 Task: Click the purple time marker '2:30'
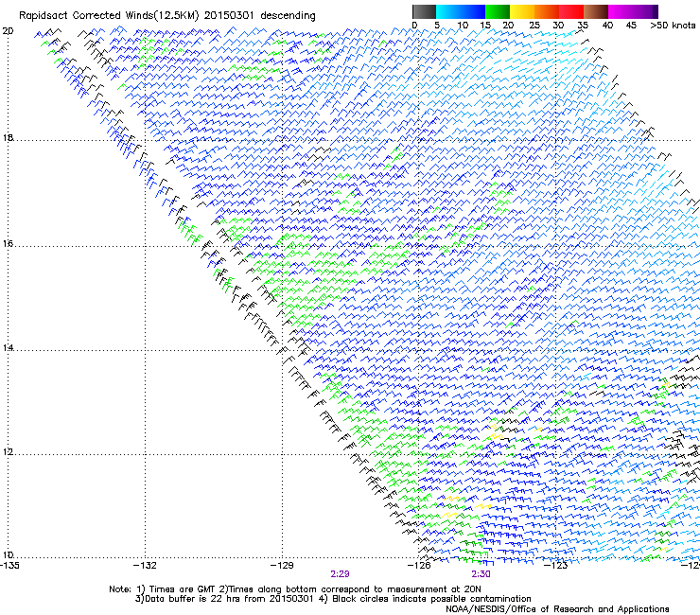pyautogui.click(x=481, y=574)
